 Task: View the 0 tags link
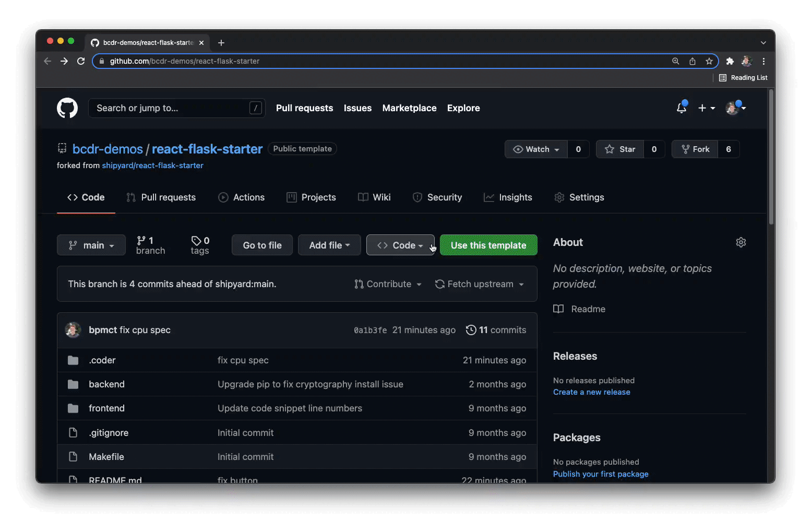click(x=200, y=245)
